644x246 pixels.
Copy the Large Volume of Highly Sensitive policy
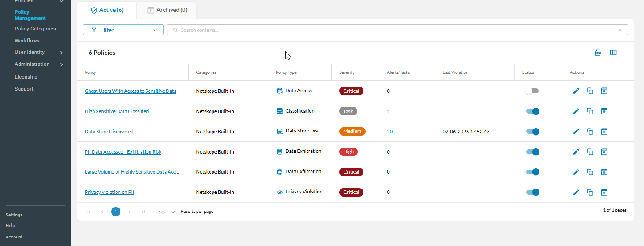click(590, 172)
